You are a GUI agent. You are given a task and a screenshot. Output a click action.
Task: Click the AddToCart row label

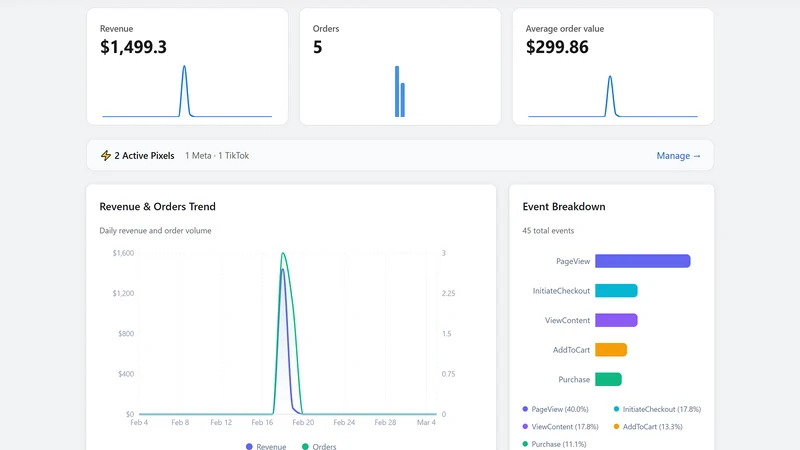[x=571, y=350]
